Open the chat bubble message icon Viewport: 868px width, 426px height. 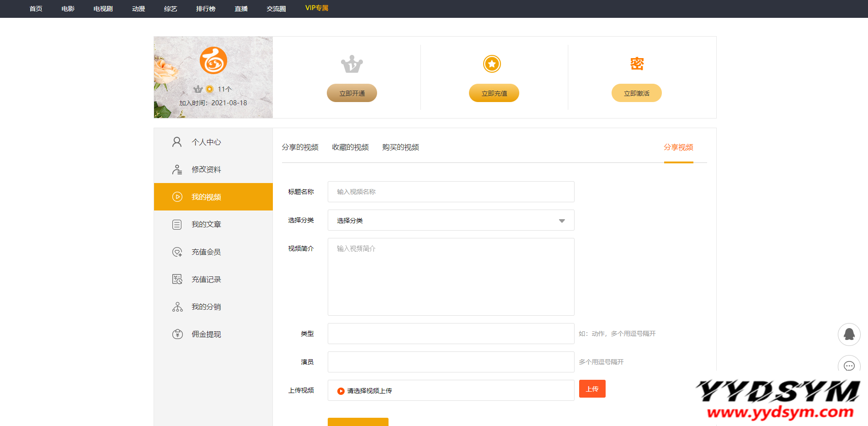pyautogui.click(x=849, y=366)
